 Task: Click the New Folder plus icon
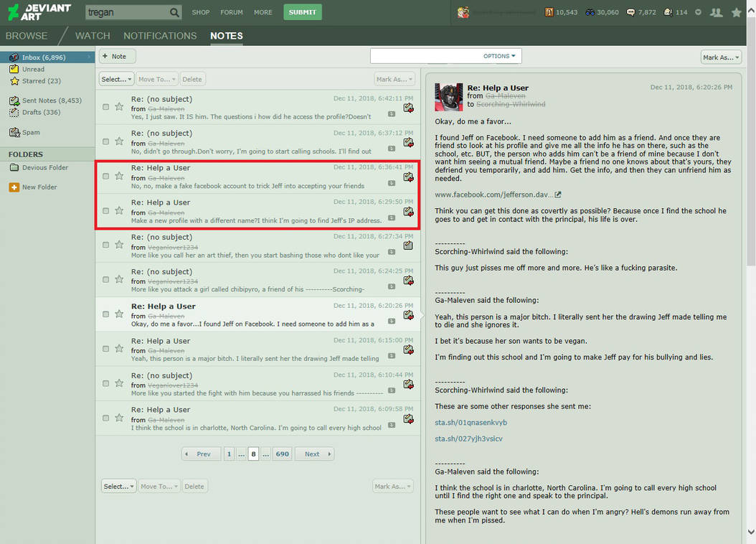click(14, 187)
